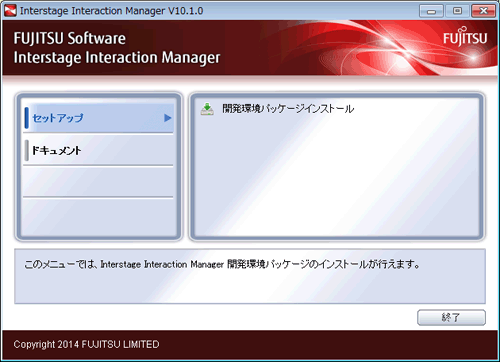Click the description text about package install
Image resolution: width=500 pixels, height=362 pixels.
[x=222, y=264]
